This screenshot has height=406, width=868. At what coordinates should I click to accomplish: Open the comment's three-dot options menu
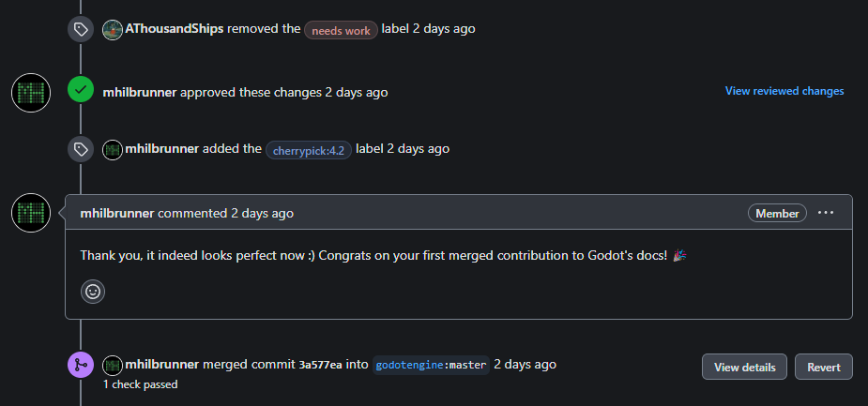pos(826,213)
